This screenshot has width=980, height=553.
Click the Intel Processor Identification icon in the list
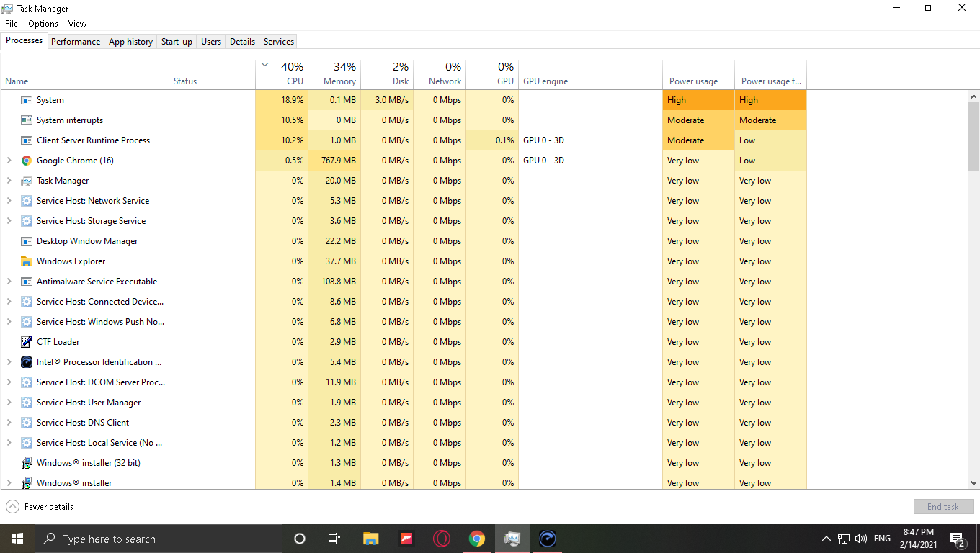tap(27, 362)
